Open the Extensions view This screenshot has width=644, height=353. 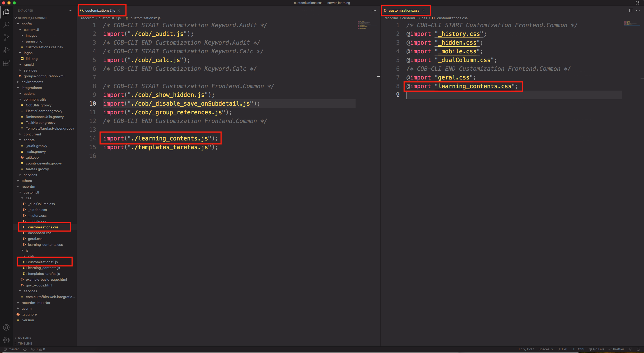(6, 63)
